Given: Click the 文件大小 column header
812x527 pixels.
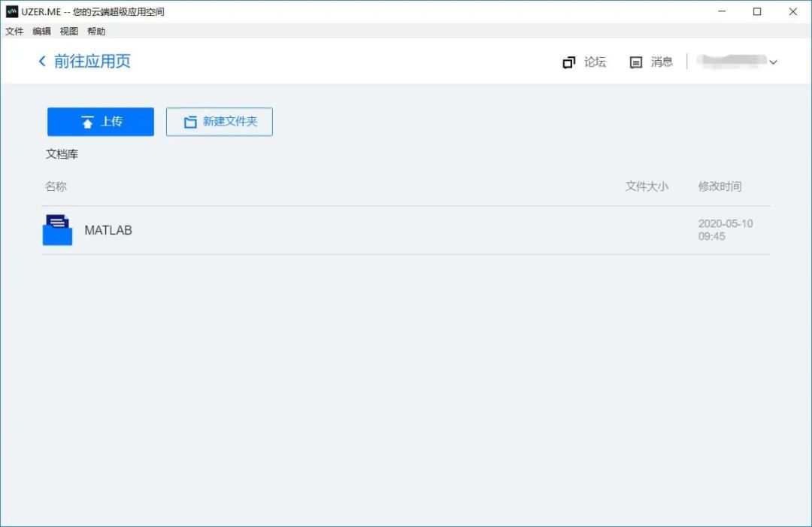Looking at the screenshot, I should click(x=647, y=186).
